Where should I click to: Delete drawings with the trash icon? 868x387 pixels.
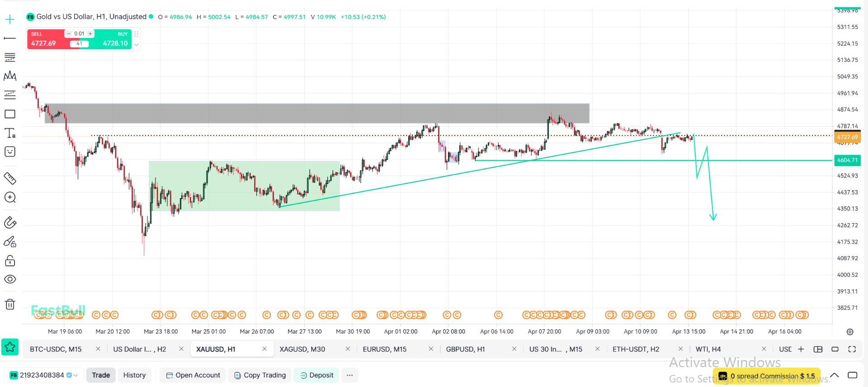point(9,304)
